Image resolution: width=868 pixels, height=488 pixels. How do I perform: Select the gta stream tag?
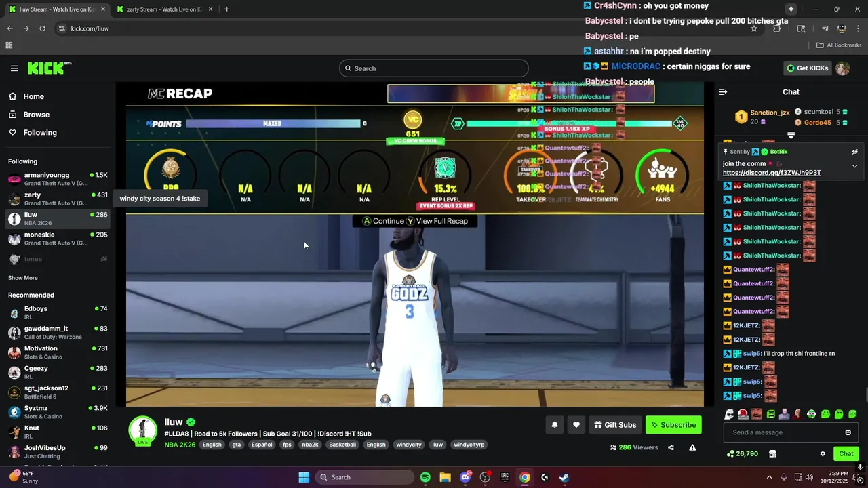(236, 445)
